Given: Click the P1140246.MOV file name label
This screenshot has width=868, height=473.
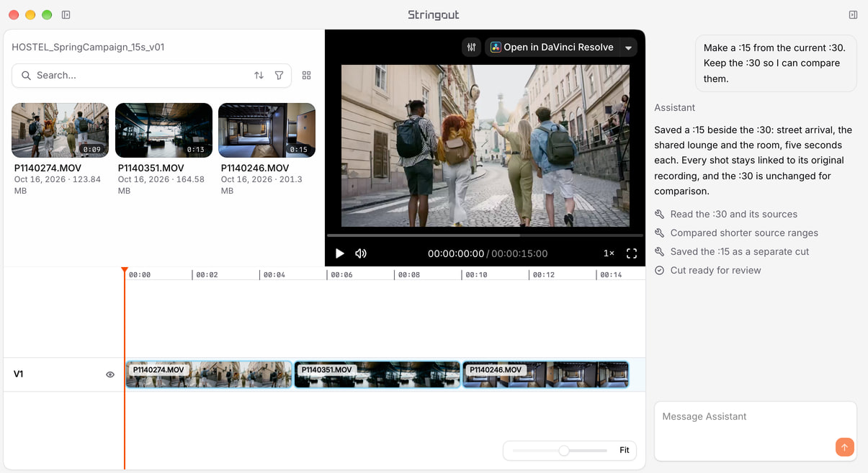Looking at the screenshot, I should (x=255, y=168).
